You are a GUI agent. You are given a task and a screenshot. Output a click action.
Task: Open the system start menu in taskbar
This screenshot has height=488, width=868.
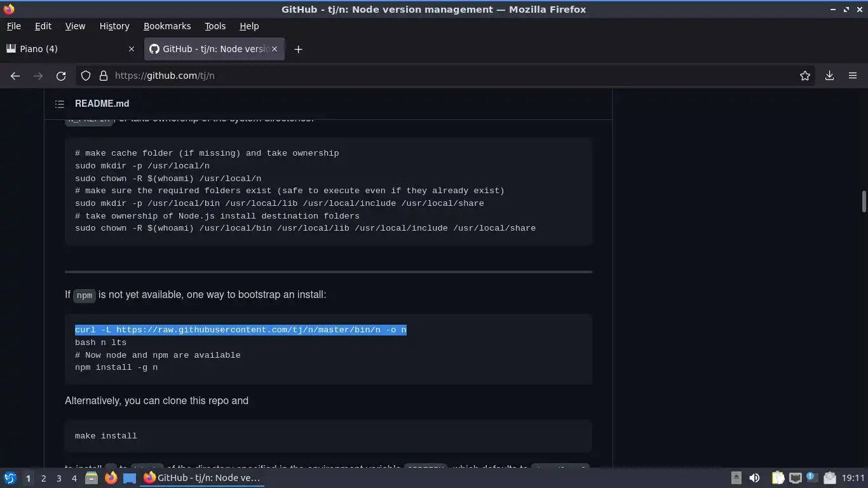click(10, 478)
